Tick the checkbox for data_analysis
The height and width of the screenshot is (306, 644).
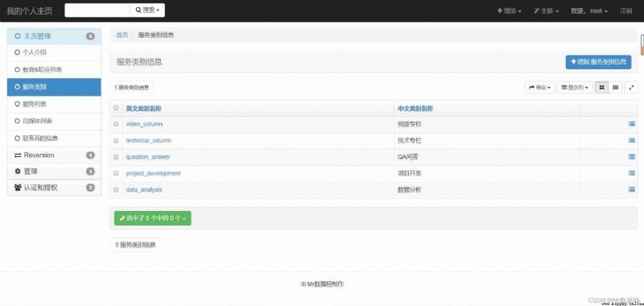click(x=116, y=190)
